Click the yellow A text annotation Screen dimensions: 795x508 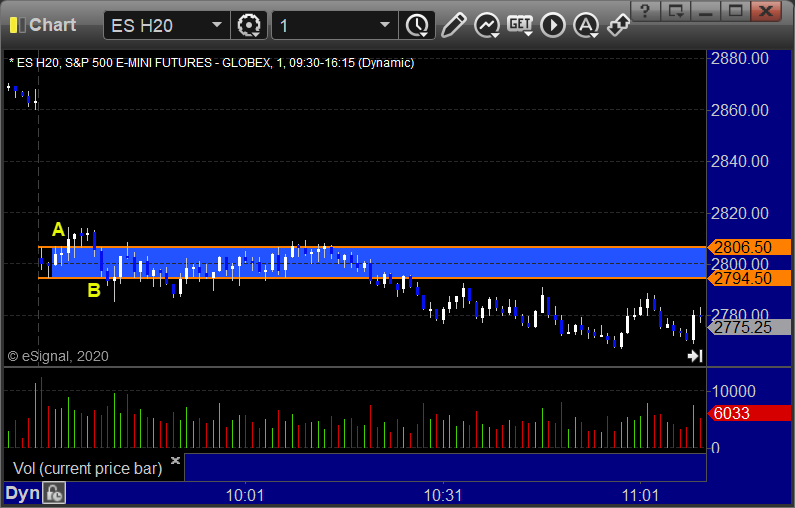(58, 230)
